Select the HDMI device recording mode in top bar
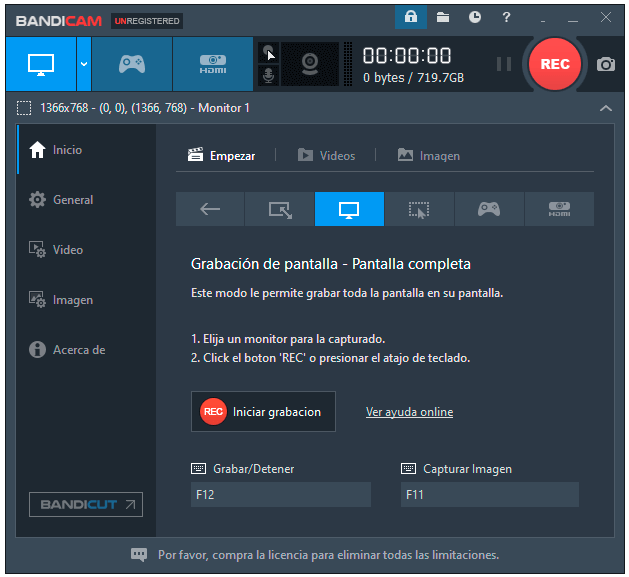The width and height of the screenshot is (629, 577). pyautogui.click(x=212, y=63)
